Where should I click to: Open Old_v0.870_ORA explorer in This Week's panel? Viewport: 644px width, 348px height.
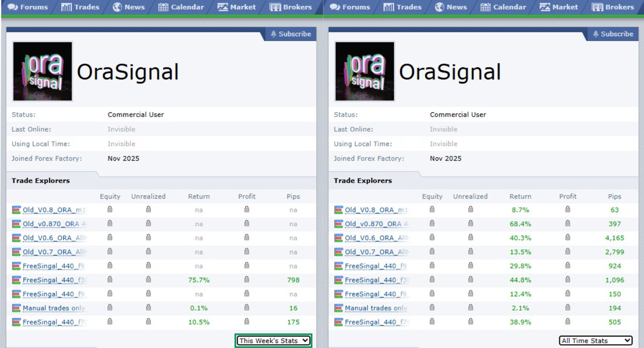point(54,224)
